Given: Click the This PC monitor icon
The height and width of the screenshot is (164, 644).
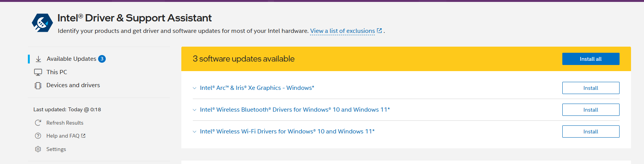Looking at the screenshot, I should pyautogui.click(x=38, y=72).
